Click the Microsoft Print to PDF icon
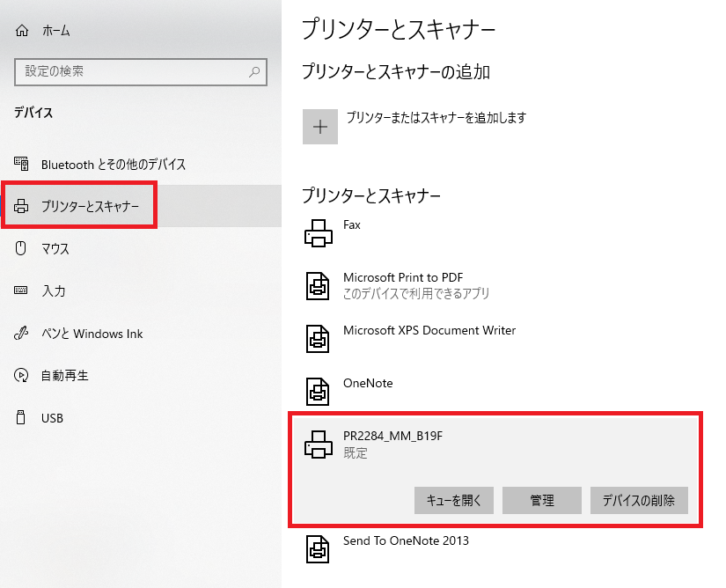The width and height of the screenshot is (726, 588). [x=318, y=286]
